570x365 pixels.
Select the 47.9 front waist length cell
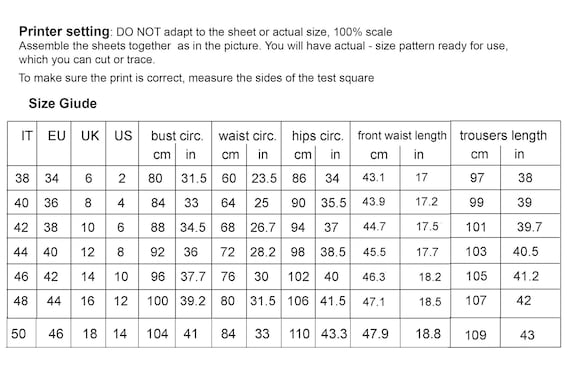pos(375,333)
